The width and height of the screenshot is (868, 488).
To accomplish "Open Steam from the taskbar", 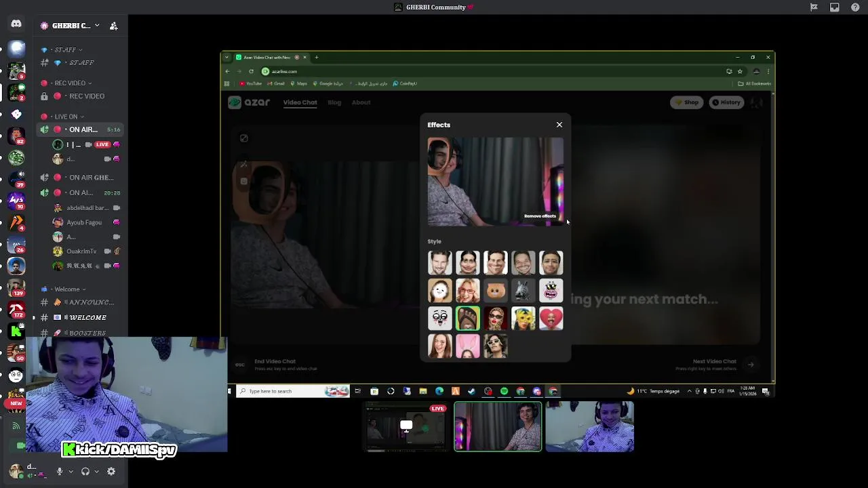I will pyautogui.click(x=471, y=391).
